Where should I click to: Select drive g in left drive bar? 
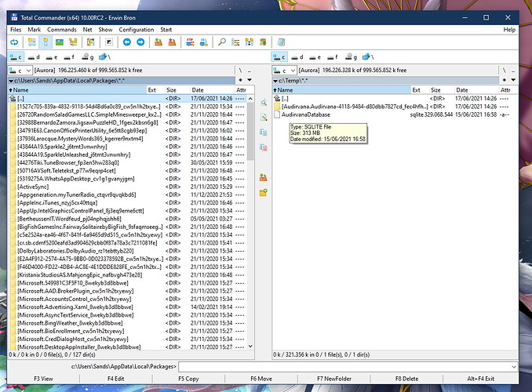pyautogui.click(x=88, y=57)
